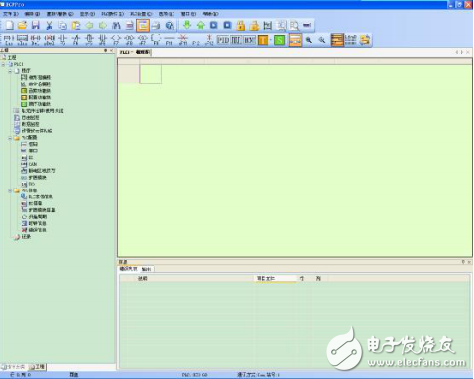The width and height of the screenshot is (474, 379).
Task: Click the 说明 description column header
Action: tap(143, 278)
